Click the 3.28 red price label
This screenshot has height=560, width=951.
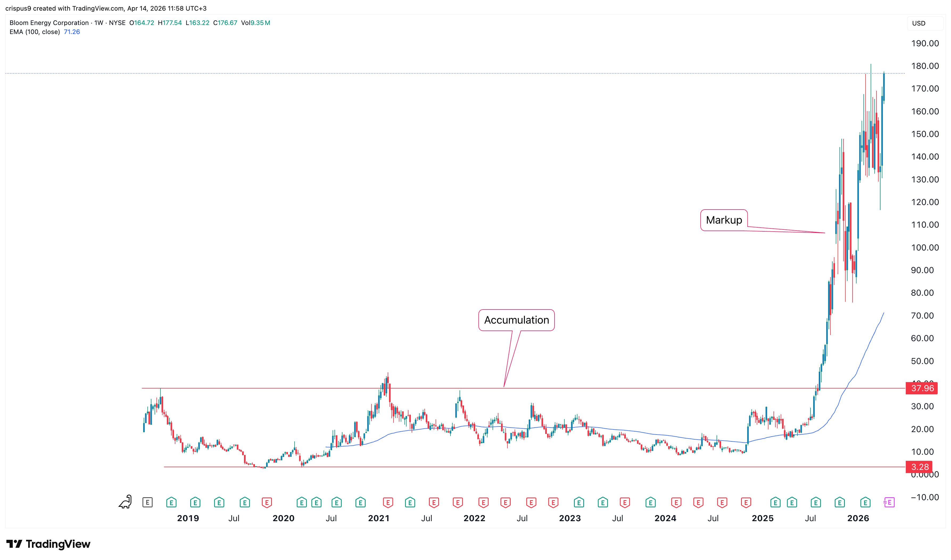tap(919, 467)
